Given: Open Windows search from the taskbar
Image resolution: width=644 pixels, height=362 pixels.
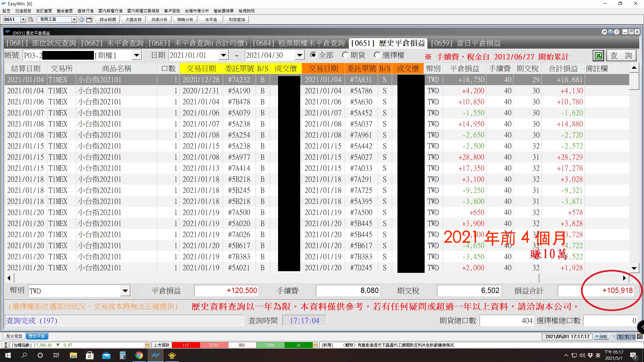Looking at the screenshot, I should (x=24, y=355).
